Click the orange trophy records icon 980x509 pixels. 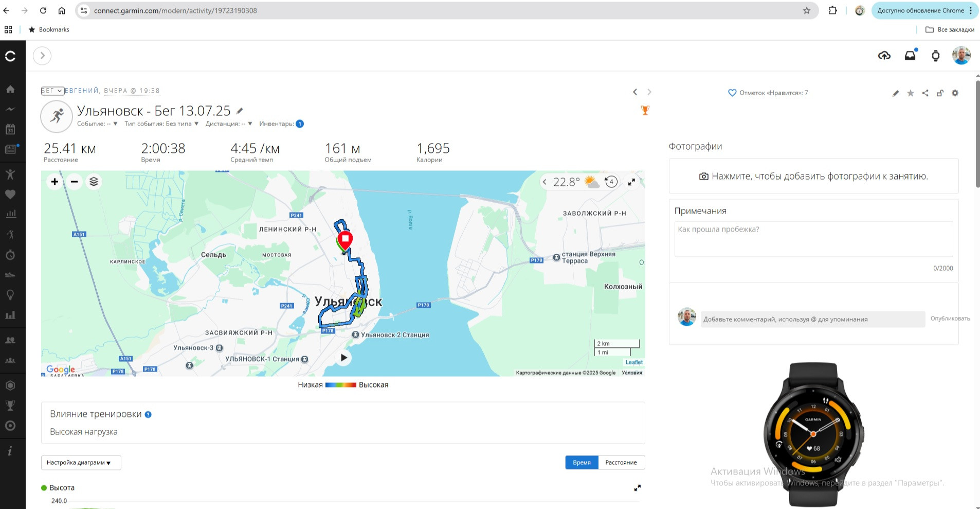(x=645, y=110)
